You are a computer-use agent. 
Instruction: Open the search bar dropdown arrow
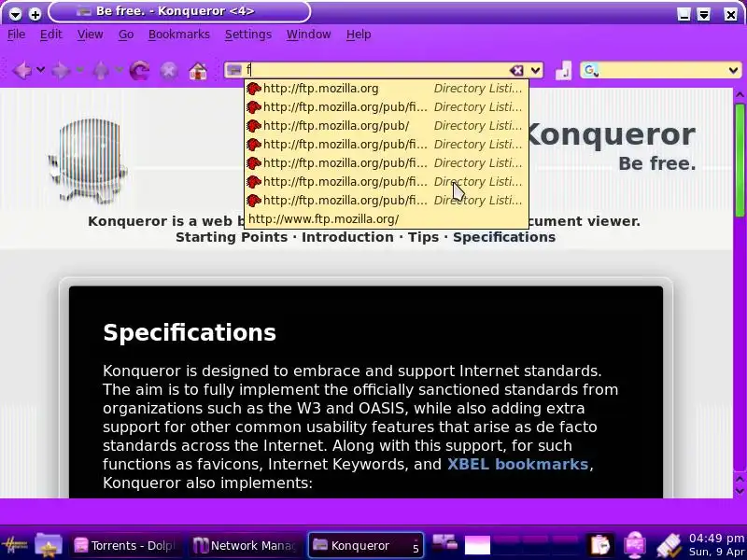pos(734,71)
